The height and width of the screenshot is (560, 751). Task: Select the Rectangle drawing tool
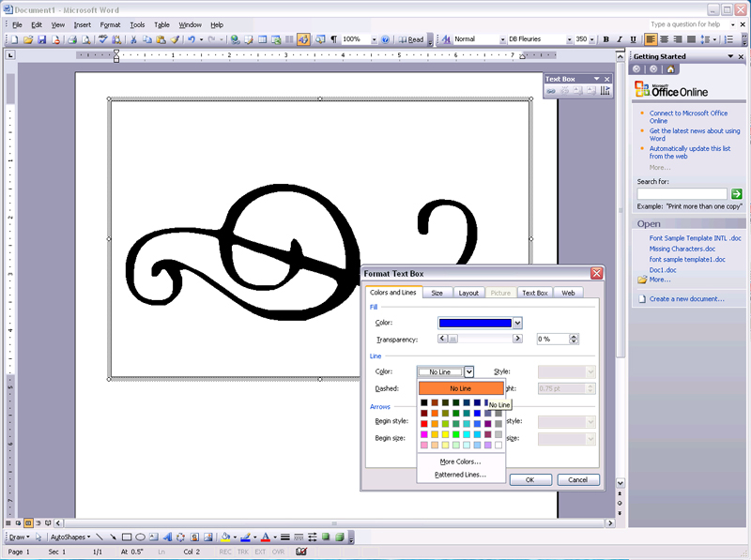(x=127, y=537)
